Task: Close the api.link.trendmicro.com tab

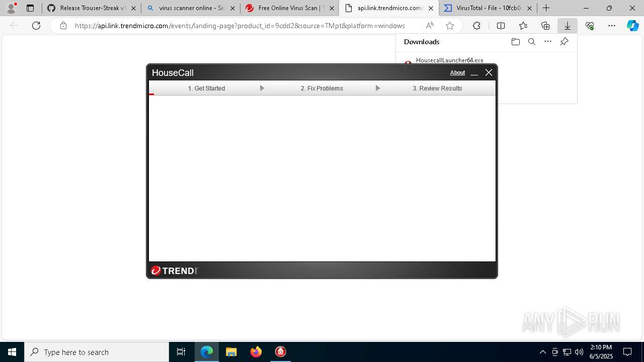Action: tap(431, 8)
